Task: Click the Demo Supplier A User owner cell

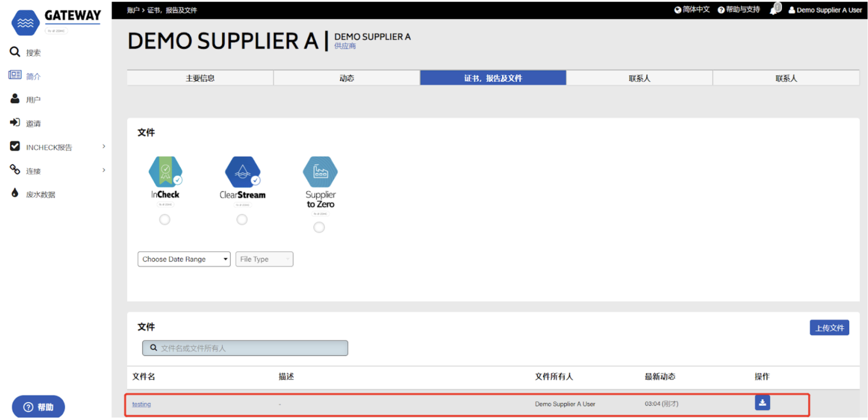Action: point(565,404)
